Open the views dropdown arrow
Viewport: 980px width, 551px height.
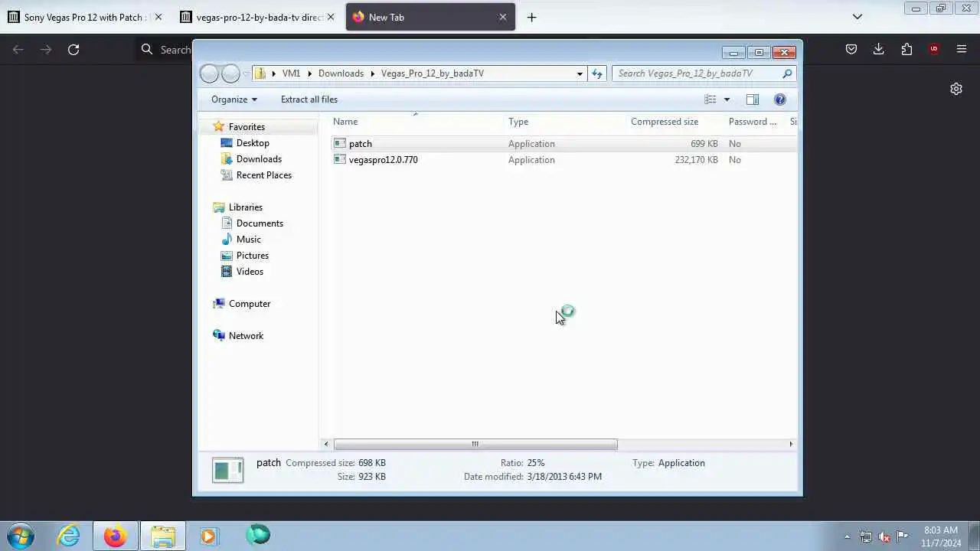727,99
